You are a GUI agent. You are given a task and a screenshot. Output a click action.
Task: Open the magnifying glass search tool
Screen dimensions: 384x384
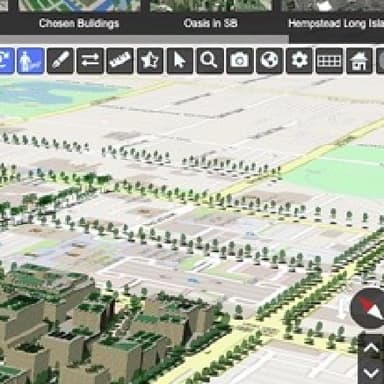point(210,60)
